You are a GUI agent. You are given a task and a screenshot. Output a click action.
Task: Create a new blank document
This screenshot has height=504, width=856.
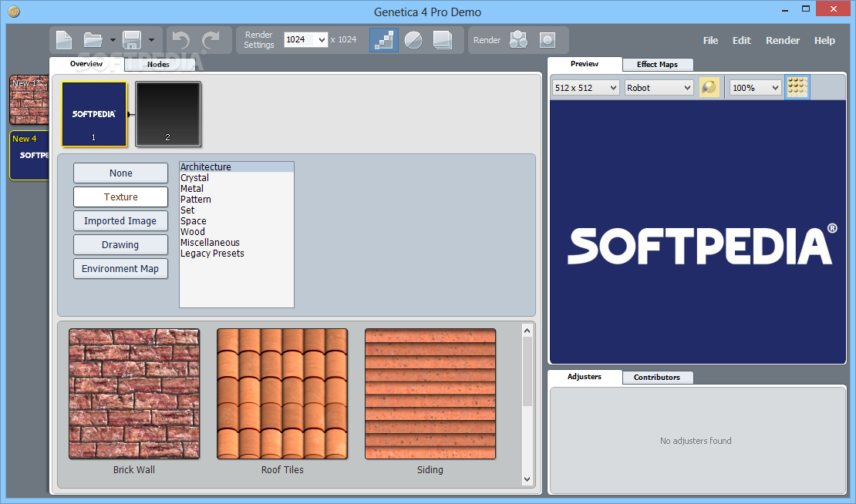(x=65, y=40)
